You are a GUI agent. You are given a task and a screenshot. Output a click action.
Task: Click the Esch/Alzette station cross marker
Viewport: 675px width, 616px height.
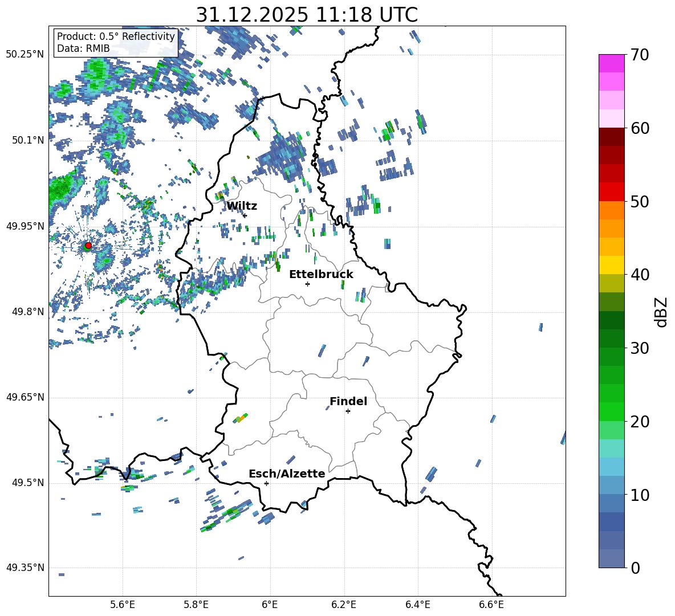266,483
